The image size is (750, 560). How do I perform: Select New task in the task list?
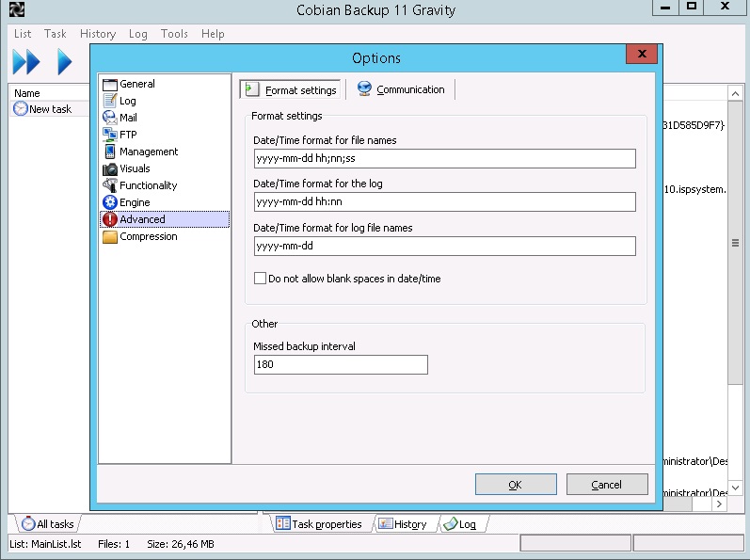pos(50,109)
